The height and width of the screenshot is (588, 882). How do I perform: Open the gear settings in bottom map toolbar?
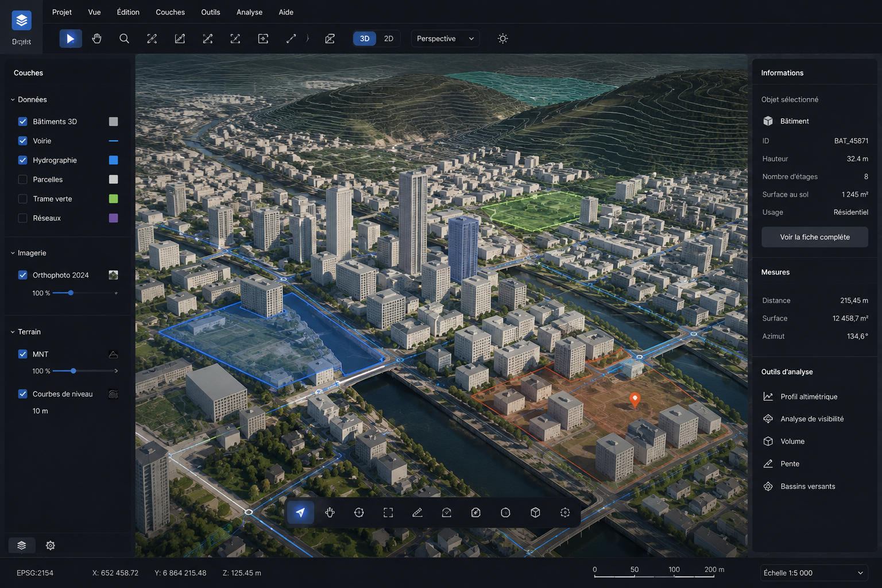point(565,512)
